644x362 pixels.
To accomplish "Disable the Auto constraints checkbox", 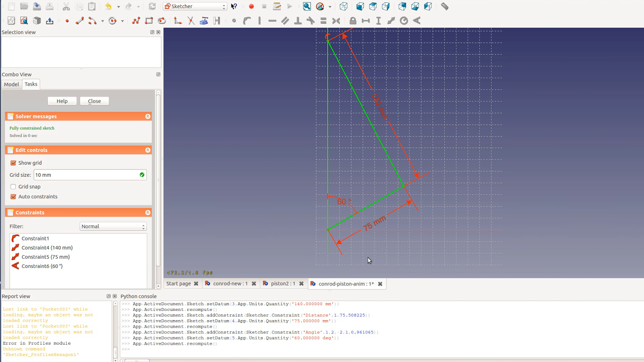I will (x=13, y=197).
